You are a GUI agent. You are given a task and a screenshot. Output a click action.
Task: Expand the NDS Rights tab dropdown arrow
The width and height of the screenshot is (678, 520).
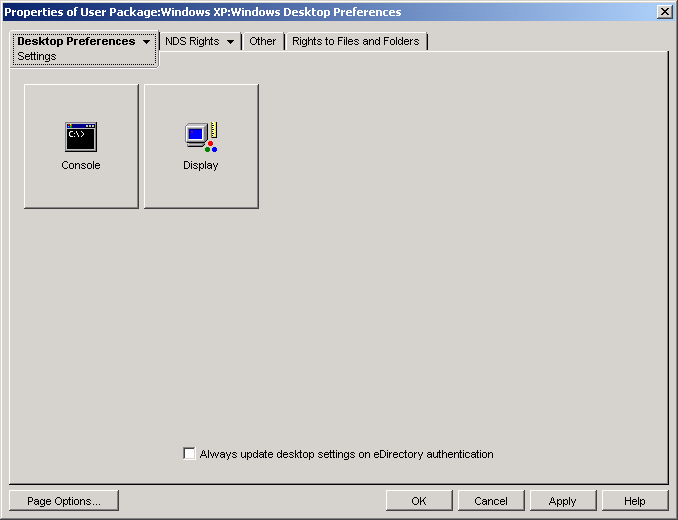pyautogui.click(x=230, y=42)
